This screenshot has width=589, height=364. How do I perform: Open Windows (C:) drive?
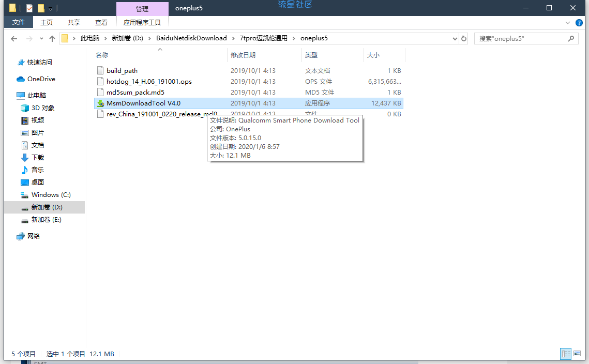point(51,194)
